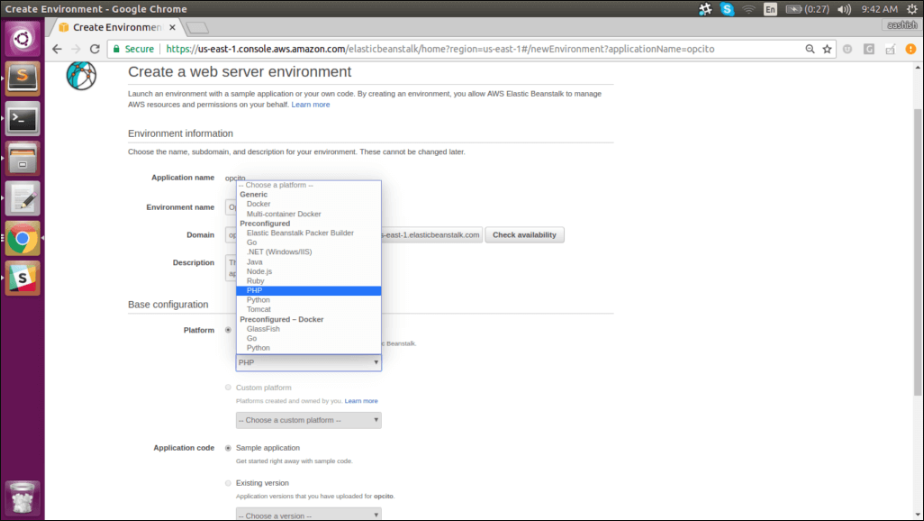This screenshot has width=924, height=521.
Task: Click the clock showing 9:42 AM
Action: click(x=879, y=9)
